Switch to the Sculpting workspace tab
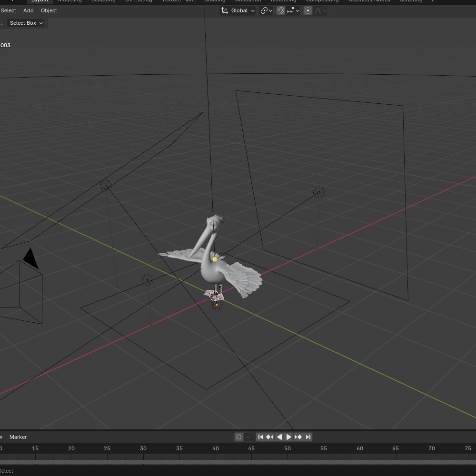Viewport: 476px width, 476px height. click(103, 1)
